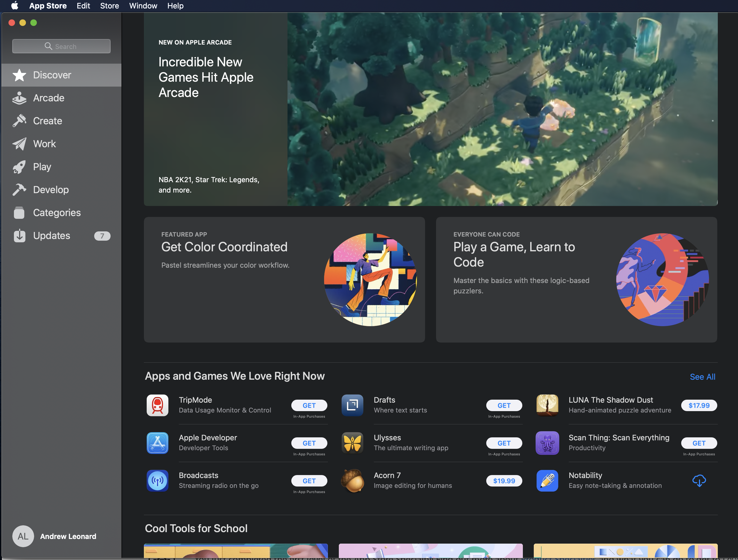Image resolution: width=738 pixels, height=560 pixels.
Task: Buy Acorn 7 for $19.99
Action: [x=504, y=481]
